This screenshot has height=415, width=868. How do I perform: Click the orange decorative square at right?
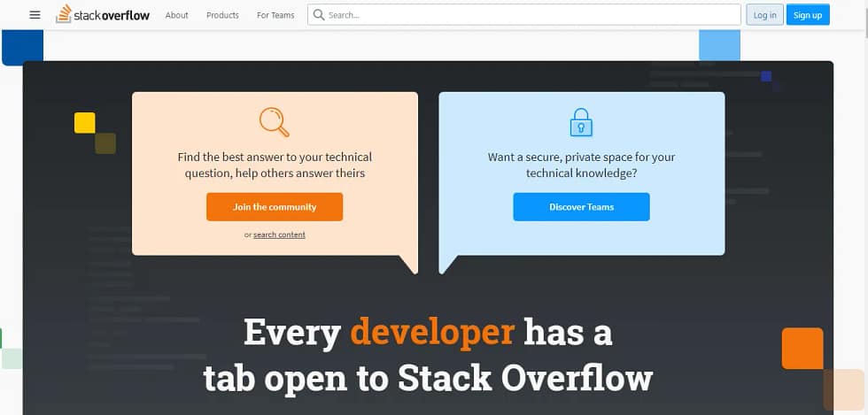click(802, 348)
